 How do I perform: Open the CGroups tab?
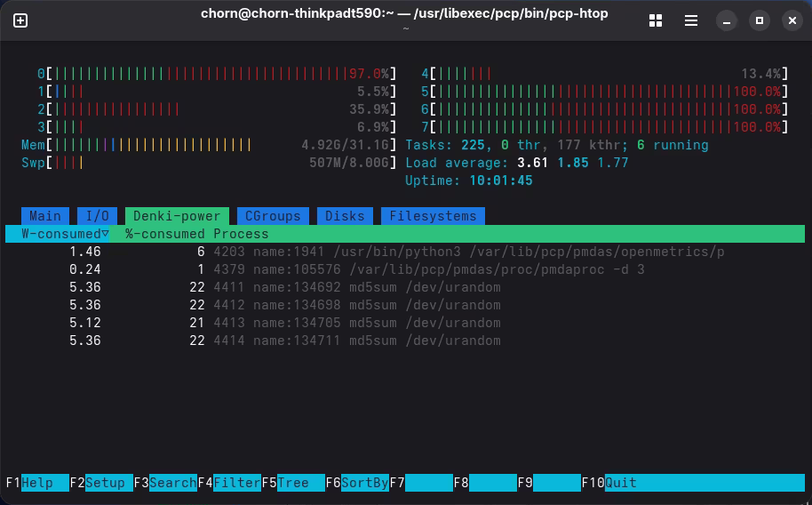tap(273, 216)
